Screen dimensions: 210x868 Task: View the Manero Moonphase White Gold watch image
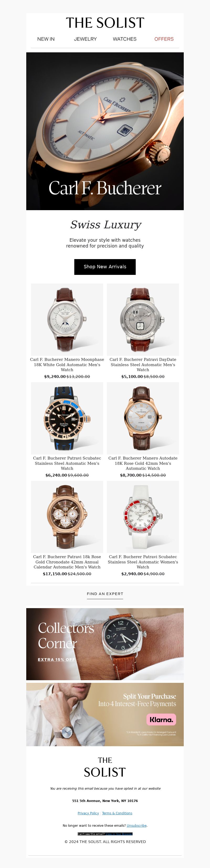point(67,319)
